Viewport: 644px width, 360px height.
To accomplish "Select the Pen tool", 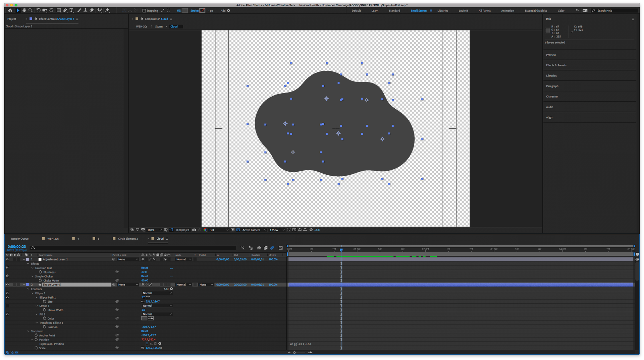I will point(65,10).
